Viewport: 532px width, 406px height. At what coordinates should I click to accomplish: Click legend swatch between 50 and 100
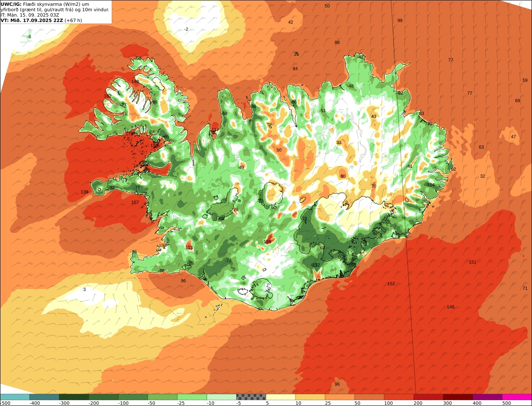pos(369,397)
